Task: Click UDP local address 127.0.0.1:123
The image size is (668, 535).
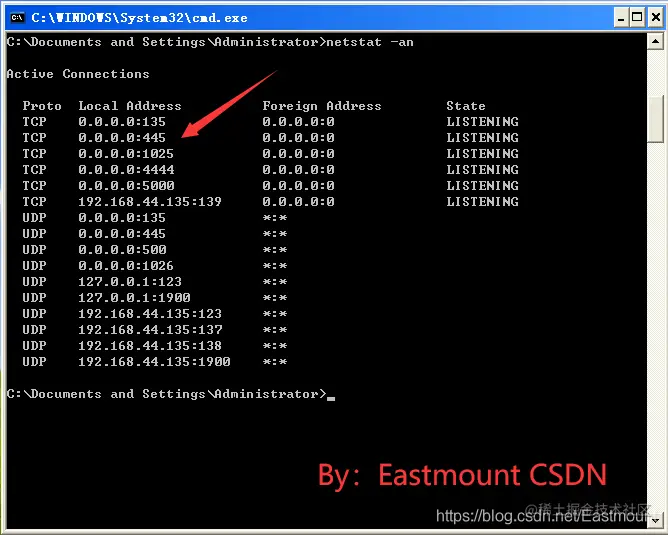Action: (130, 282)
